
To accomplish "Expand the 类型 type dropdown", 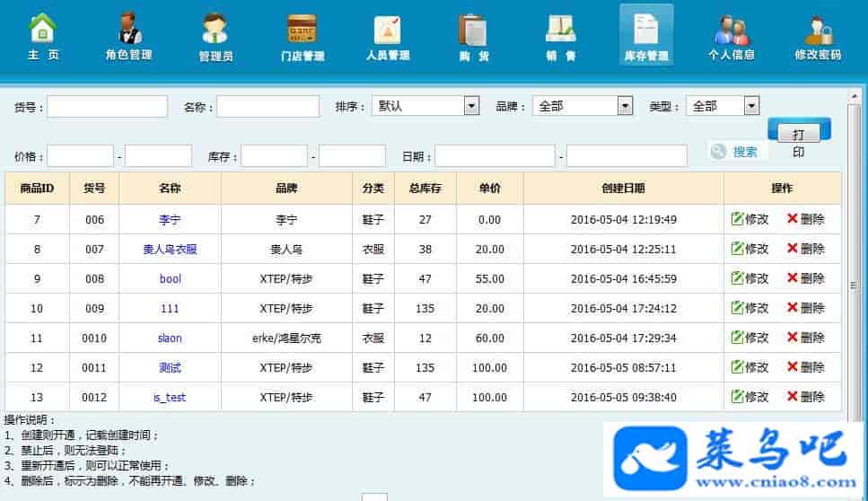I will (x=751, y=107).
